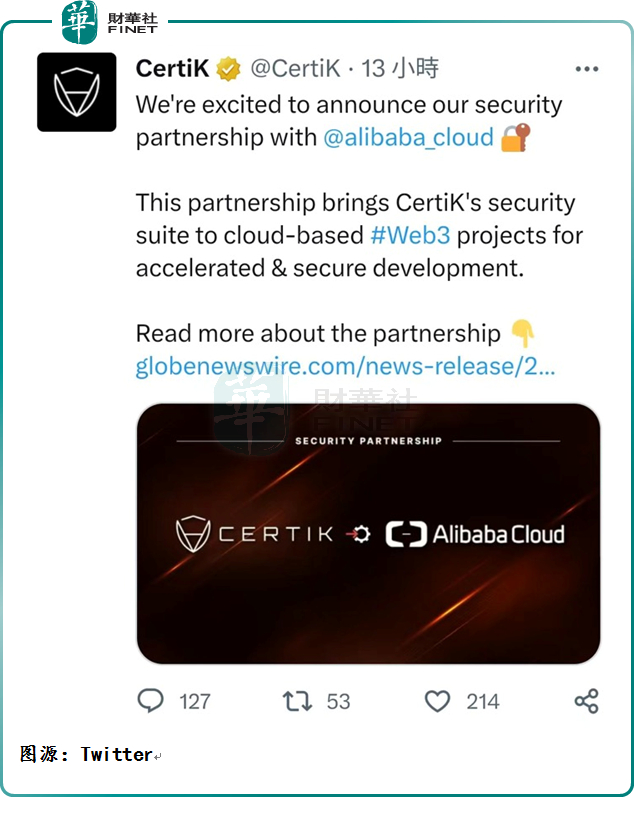Screen dimensions: 634x817
Task: Click CertiK's gold verified badge
Action: click(227, 69)
